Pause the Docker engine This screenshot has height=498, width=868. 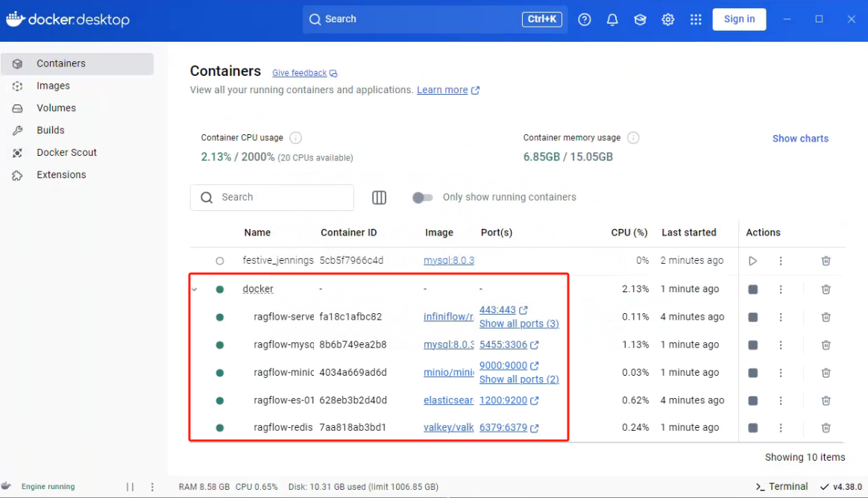point(130,487)
